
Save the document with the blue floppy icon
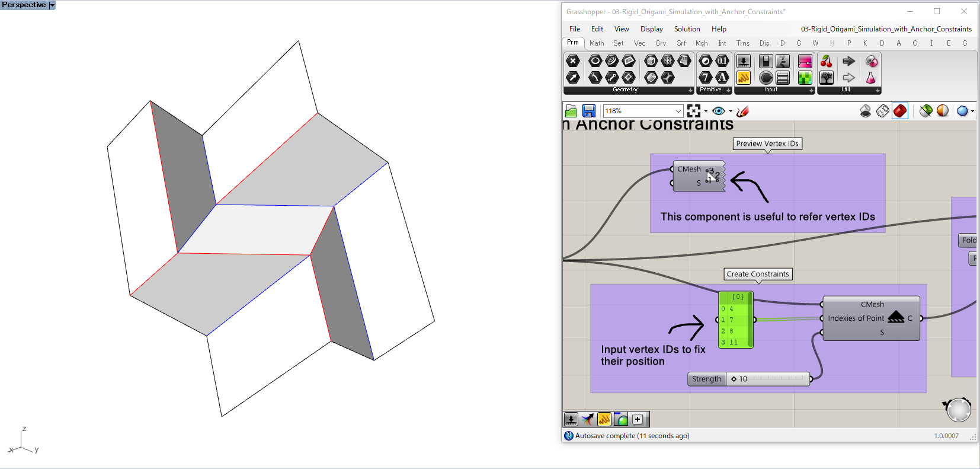click(x=588, y=111)
